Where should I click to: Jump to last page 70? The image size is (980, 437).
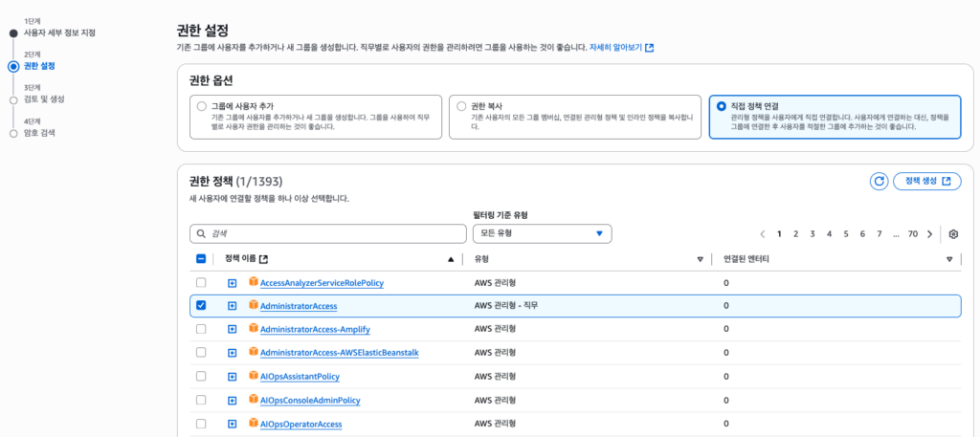[912, 233]
